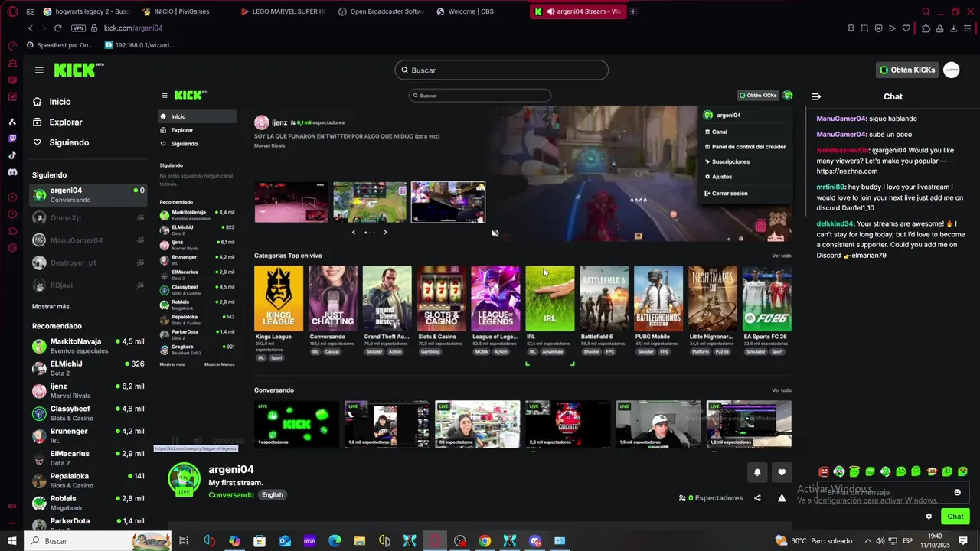Click the notification bell under the stream
This screenshot has height=551, width=980.
coord(757,472)
